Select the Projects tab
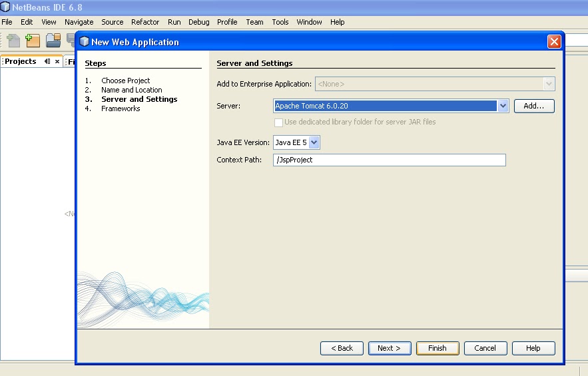 click(21, 61)
